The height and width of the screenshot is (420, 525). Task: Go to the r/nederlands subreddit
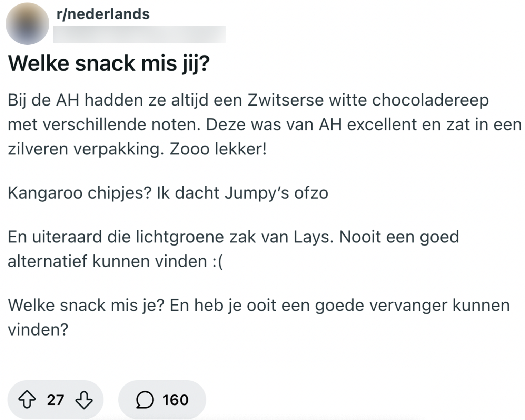[103, 14]
